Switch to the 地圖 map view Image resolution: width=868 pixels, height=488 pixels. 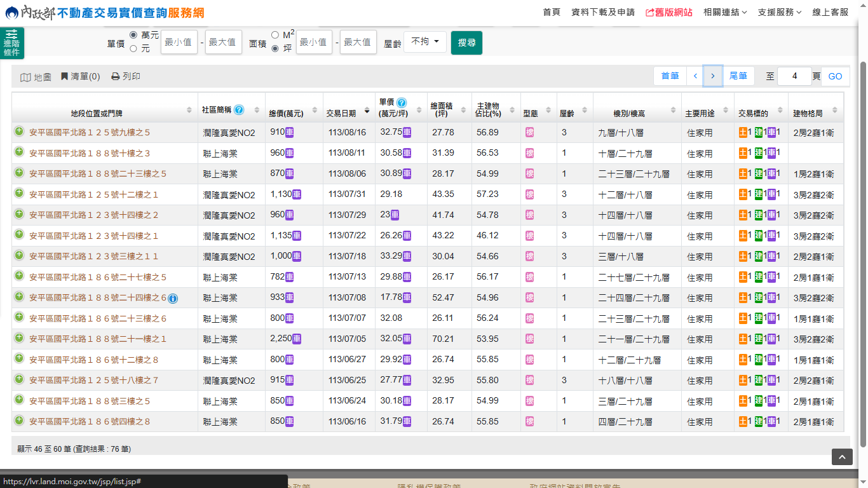point(36,77)
